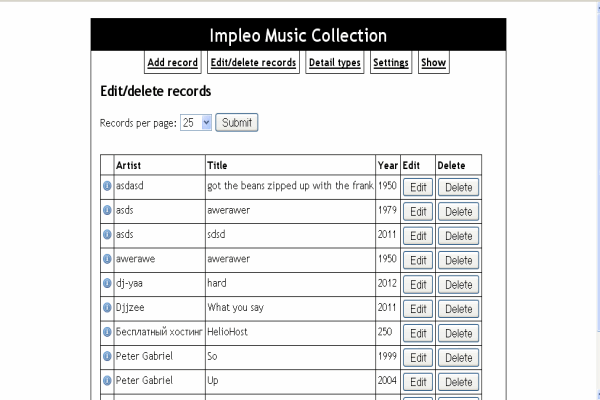This screenshot has height=400, width=600.
Task: Click info icon beside awerawe artist
Action: [x=107, y=259]
